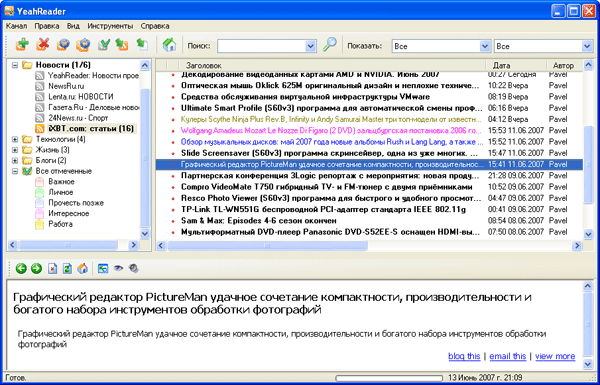Open the Поиск combo box dropdown arrow

pyautogui.click(x=311, y=46)
